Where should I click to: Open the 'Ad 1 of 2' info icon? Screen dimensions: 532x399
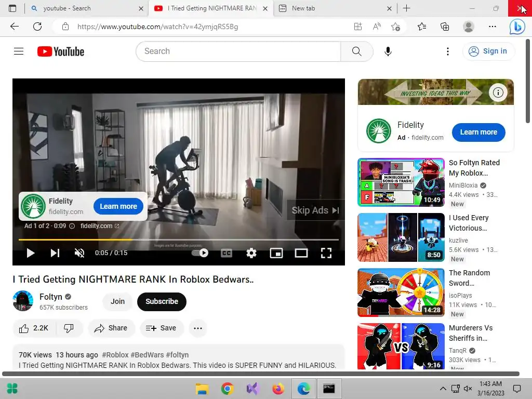[72, 226]
